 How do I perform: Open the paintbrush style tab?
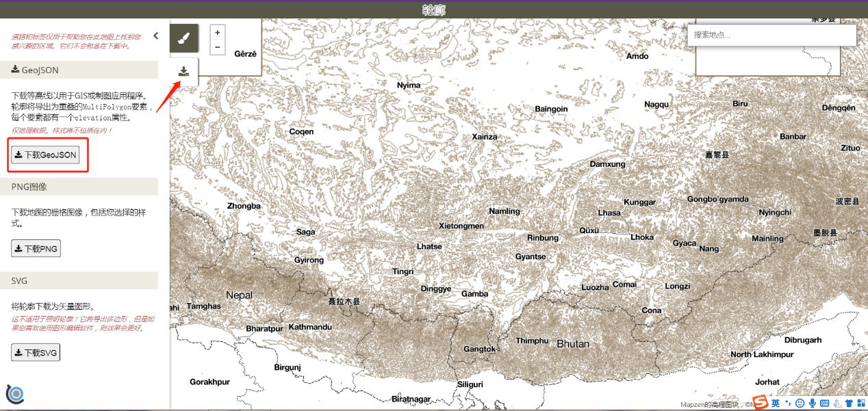(x=183, y=38)
